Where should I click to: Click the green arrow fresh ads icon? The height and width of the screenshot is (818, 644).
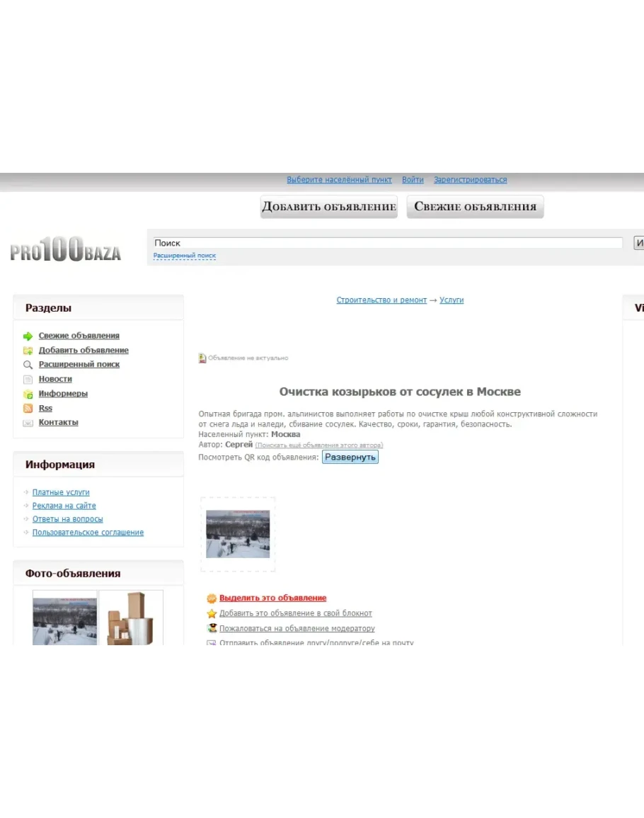click(28, 336)
